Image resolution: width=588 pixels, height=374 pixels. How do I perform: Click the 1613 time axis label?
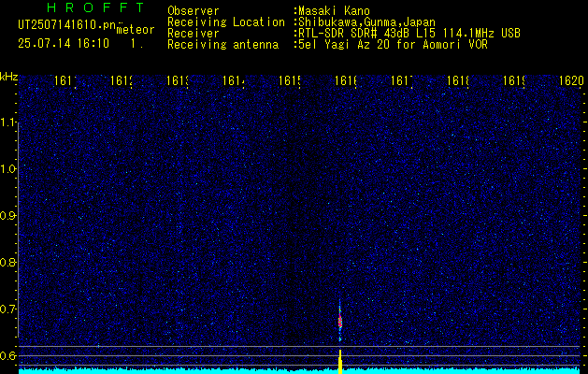point(177,81)
